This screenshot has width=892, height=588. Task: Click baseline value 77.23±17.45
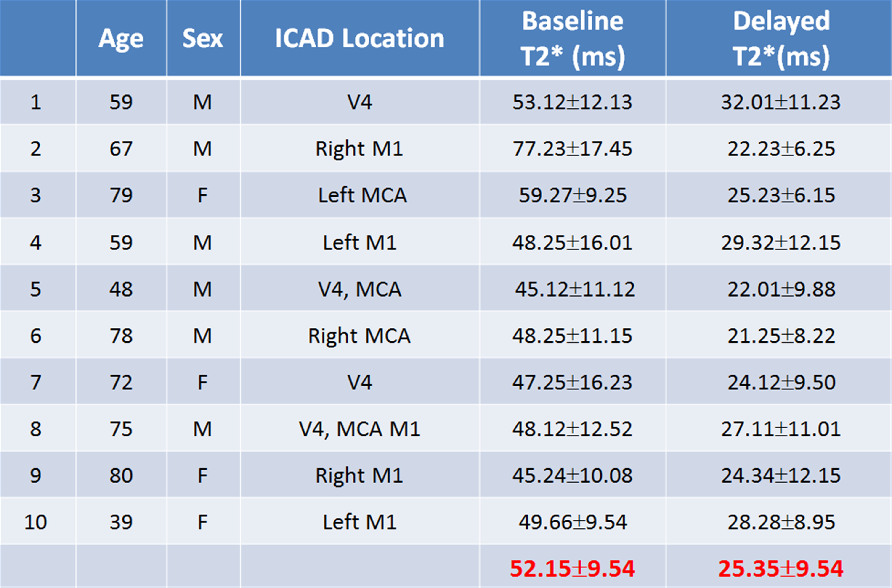[572, 149]
